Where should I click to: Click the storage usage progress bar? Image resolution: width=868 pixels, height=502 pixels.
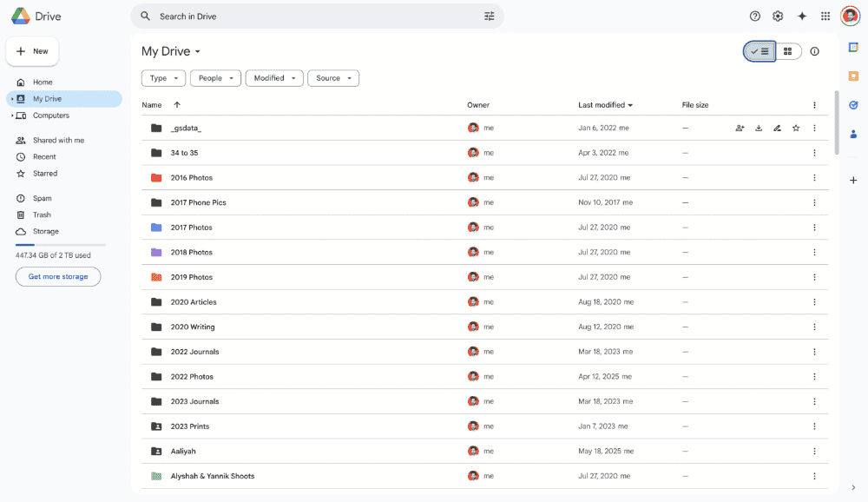point(61,244)
